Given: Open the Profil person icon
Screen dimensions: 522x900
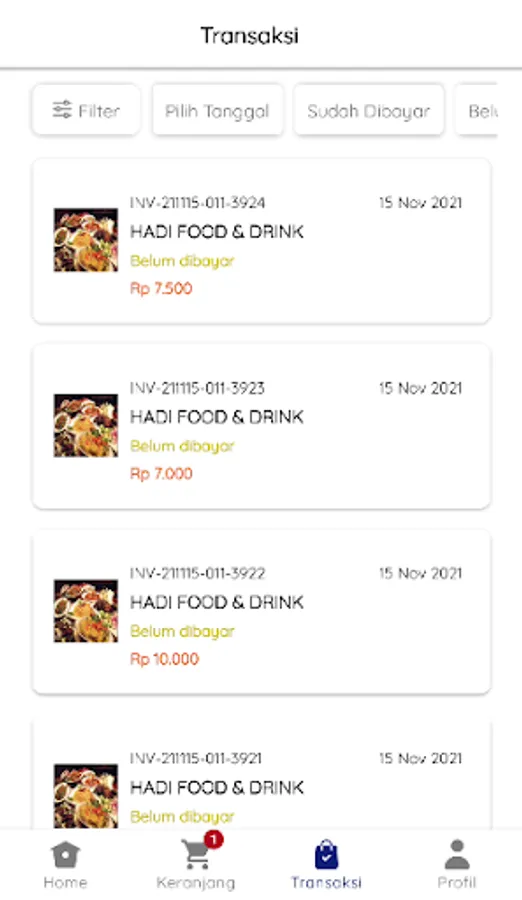Looking at the screenshot, I should pos(457,855).
